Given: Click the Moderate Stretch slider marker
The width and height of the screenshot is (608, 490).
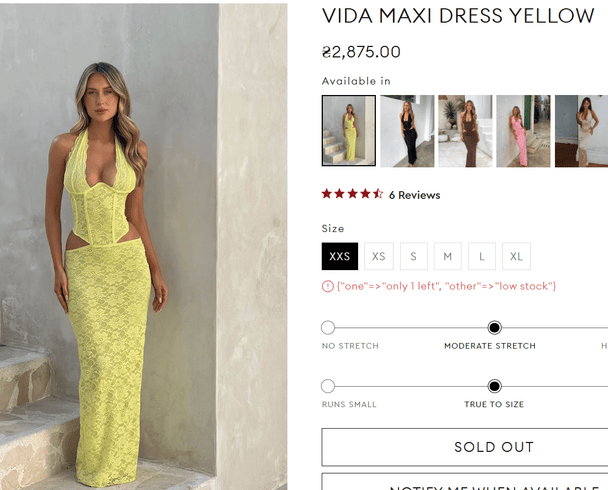Looking at the screenshot, I should 494,328.
